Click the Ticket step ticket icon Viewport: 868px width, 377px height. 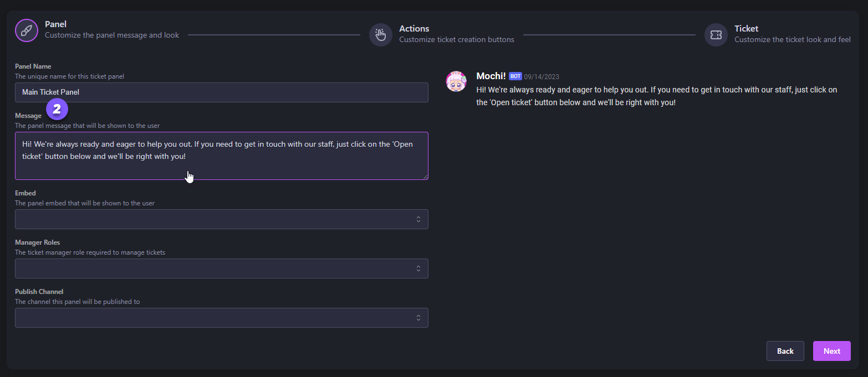[x=716, y=35]
